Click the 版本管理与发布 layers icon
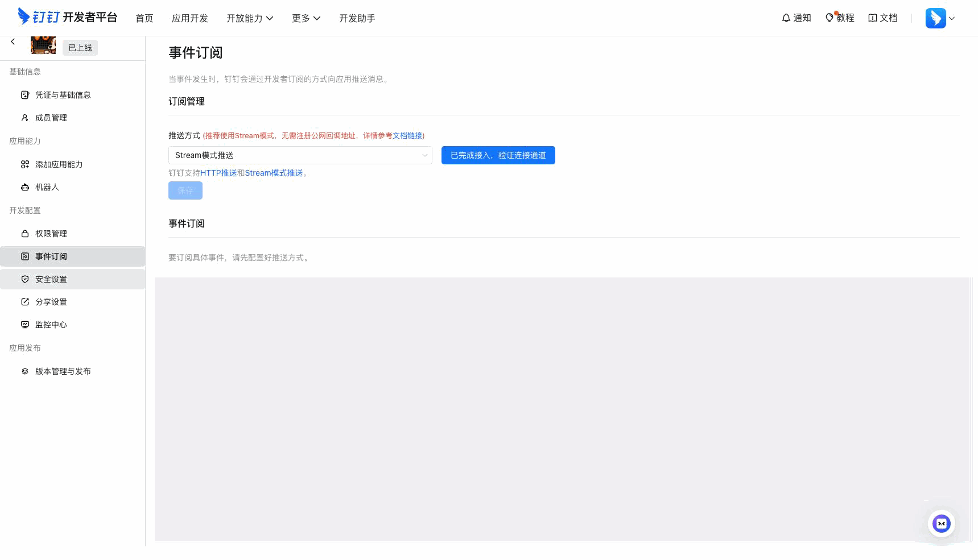The height and width of the screenshot is (560, 978). point(25,371)
